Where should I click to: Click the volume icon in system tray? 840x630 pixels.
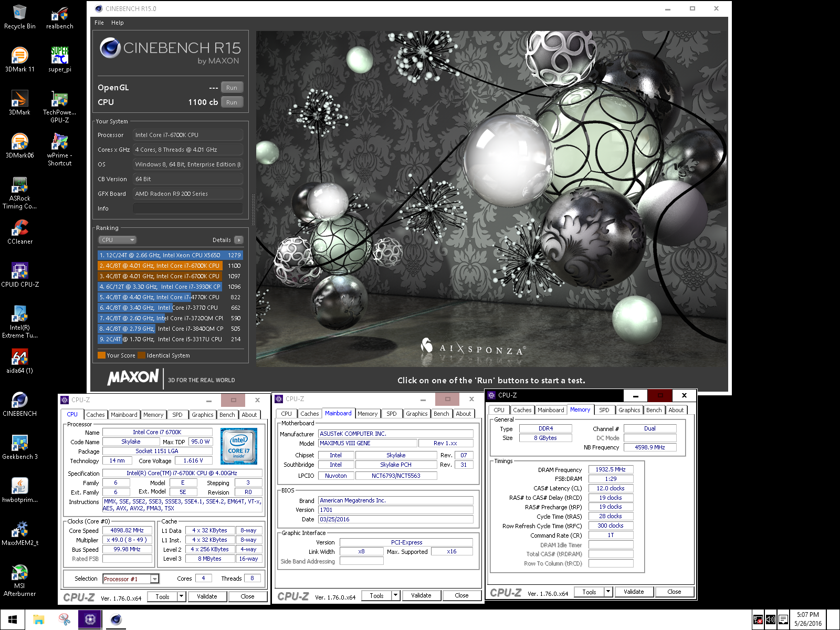(770, 619)
